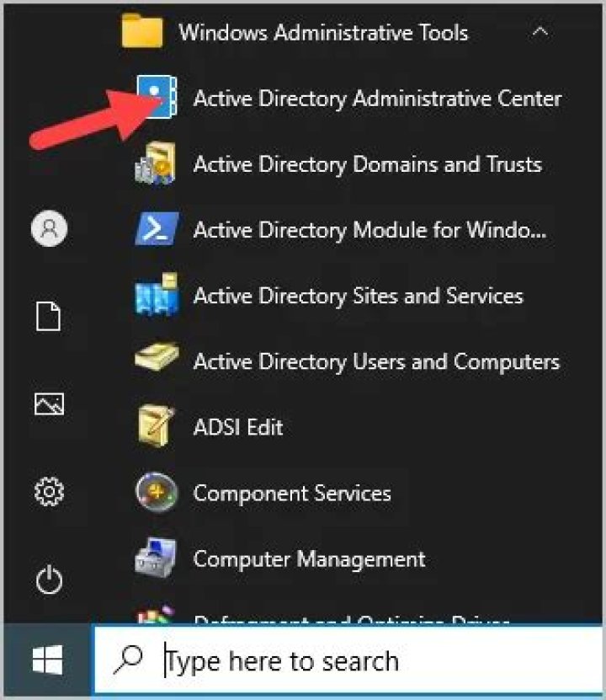Click the Windows Administrative Tools folder icon
This screenshot has height=700, width=606.
(x=141, y=31)
